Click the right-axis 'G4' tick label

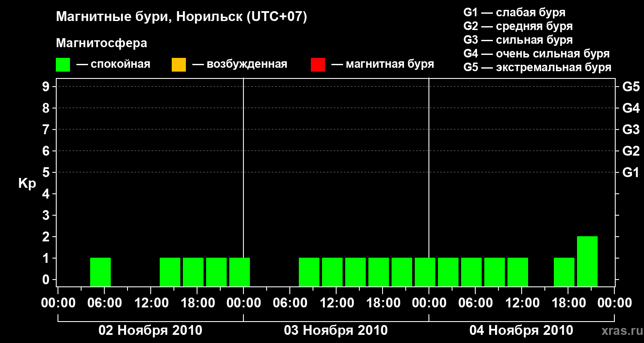coord(631,108)
